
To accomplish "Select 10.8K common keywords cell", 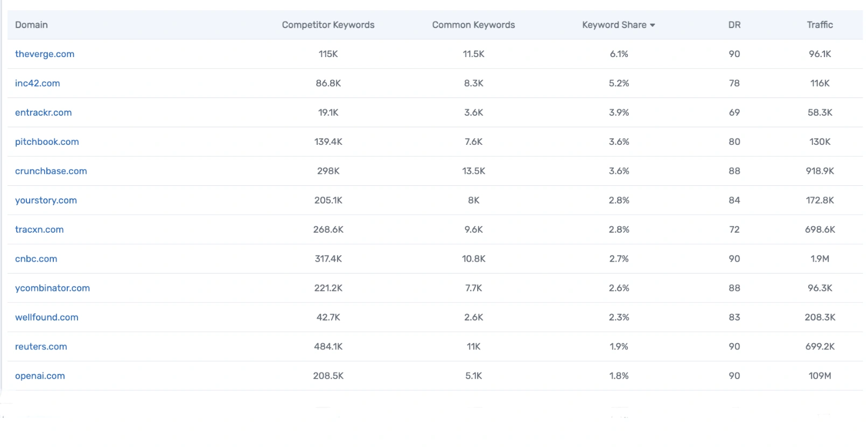I will 473,259.
